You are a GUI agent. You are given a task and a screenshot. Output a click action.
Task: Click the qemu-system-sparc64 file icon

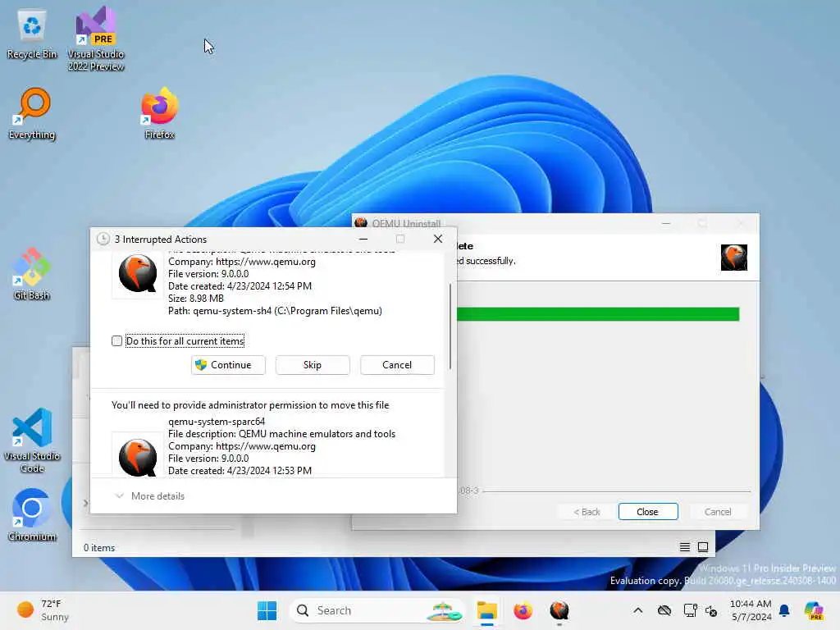pos(138,456)
